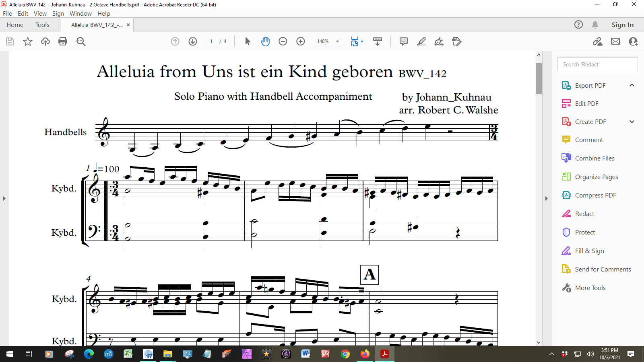Select the Alleluia BWV_142 document tab
Viewport: 644px width, 362px height.
[x=97, y=25]
